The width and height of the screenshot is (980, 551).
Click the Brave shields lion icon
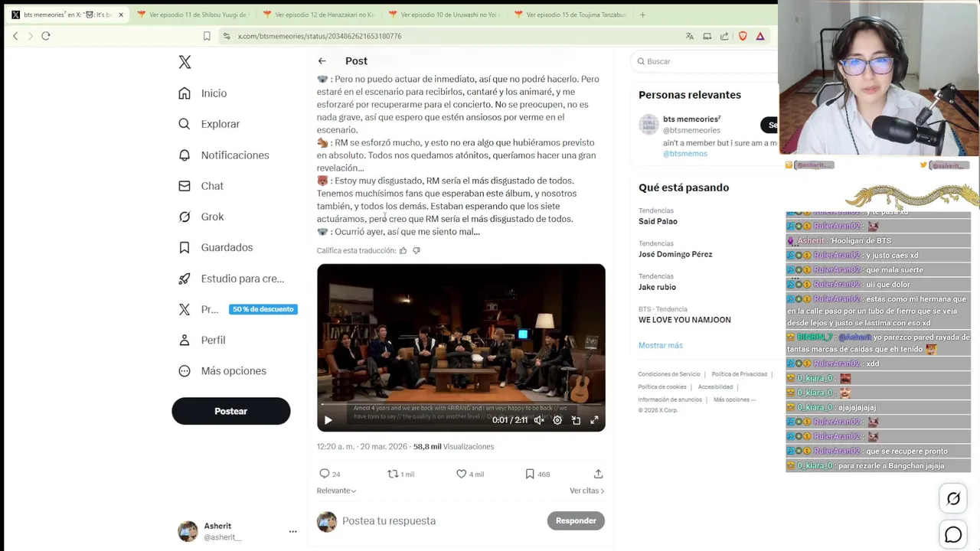point(743,36)
